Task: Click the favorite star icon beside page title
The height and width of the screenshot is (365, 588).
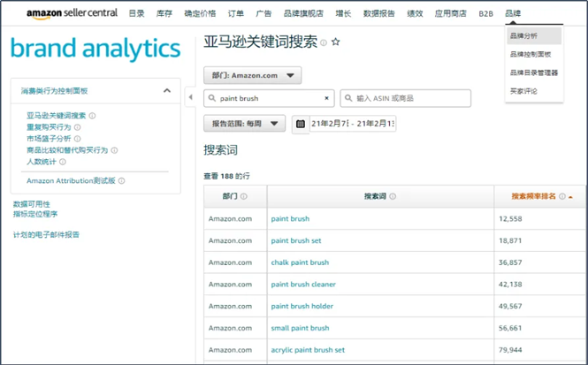Action: tap(336, 42)
